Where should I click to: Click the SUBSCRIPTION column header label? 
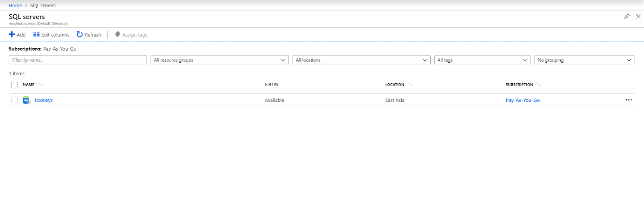click(x=519, y=84)
